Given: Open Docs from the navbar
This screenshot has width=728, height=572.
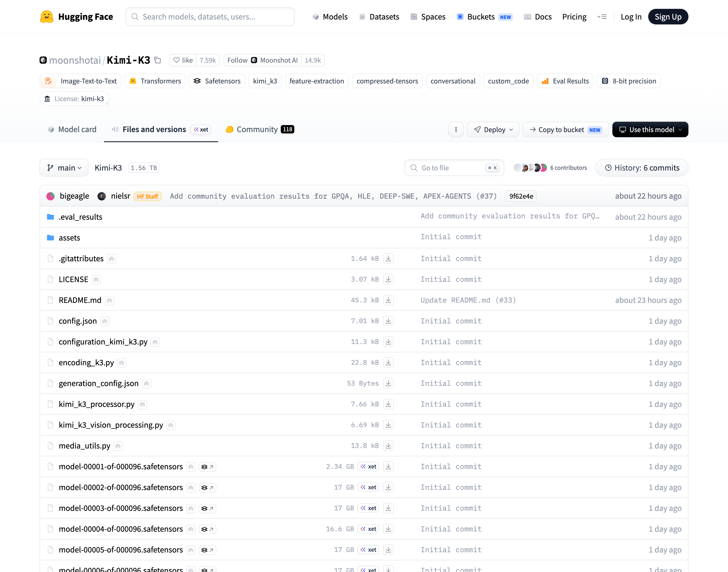Looking at the screenshot, I should (x=538, y=17).
